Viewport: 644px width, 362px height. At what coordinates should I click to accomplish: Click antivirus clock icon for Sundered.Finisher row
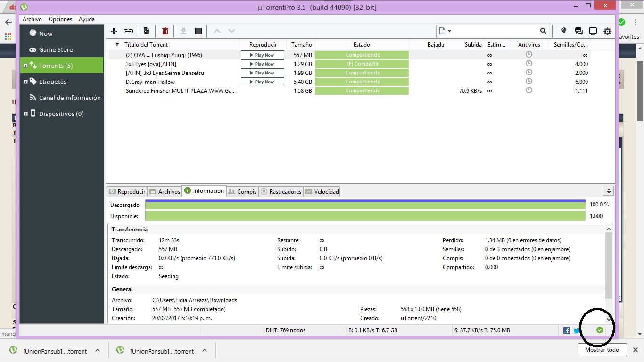pyautogui.click(x=529, y=90)
